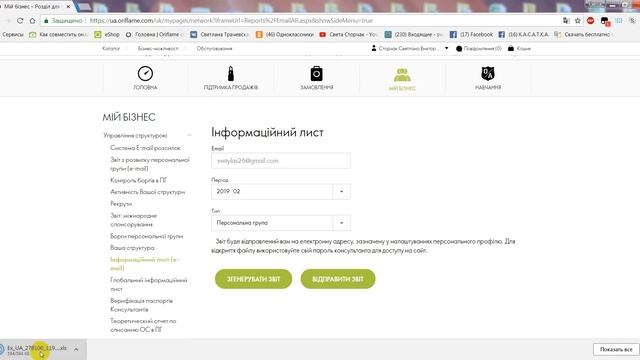640x360 pixels.
Task: Expand the downloaded file options chevron
Action: (76, 349)
